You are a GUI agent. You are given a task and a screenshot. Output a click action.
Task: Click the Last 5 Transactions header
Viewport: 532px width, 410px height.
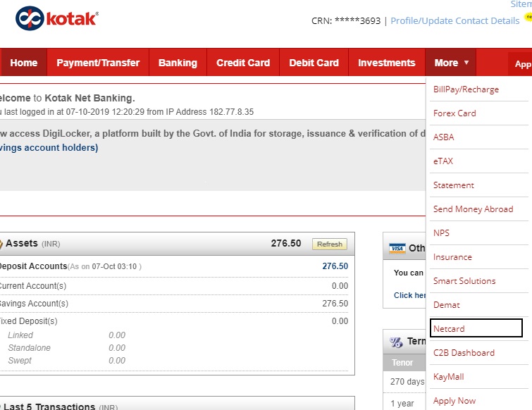tap(176, 404)
